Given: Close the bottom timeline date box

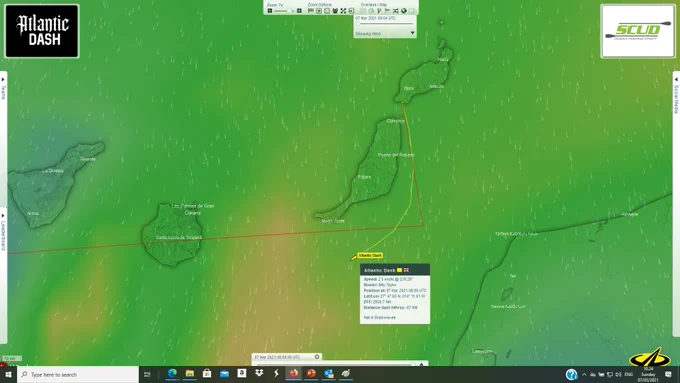Looking at the screenshot, I should click(317, 357).
